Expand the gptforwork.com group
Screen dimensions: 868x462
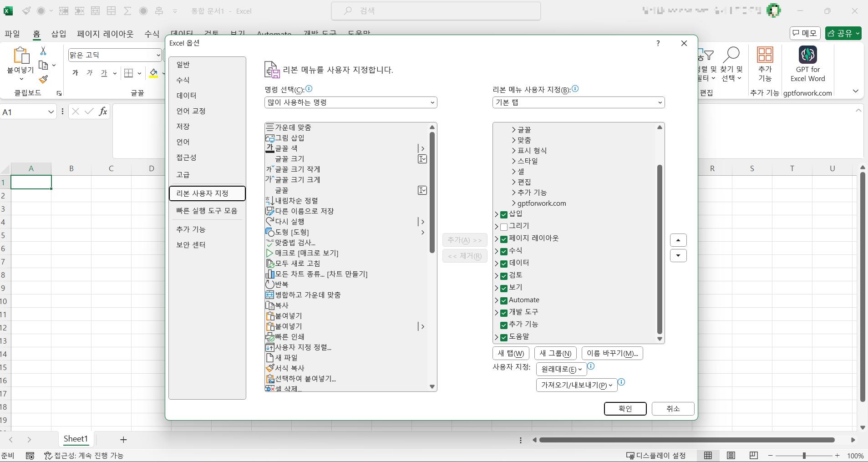tap(514, 203)
